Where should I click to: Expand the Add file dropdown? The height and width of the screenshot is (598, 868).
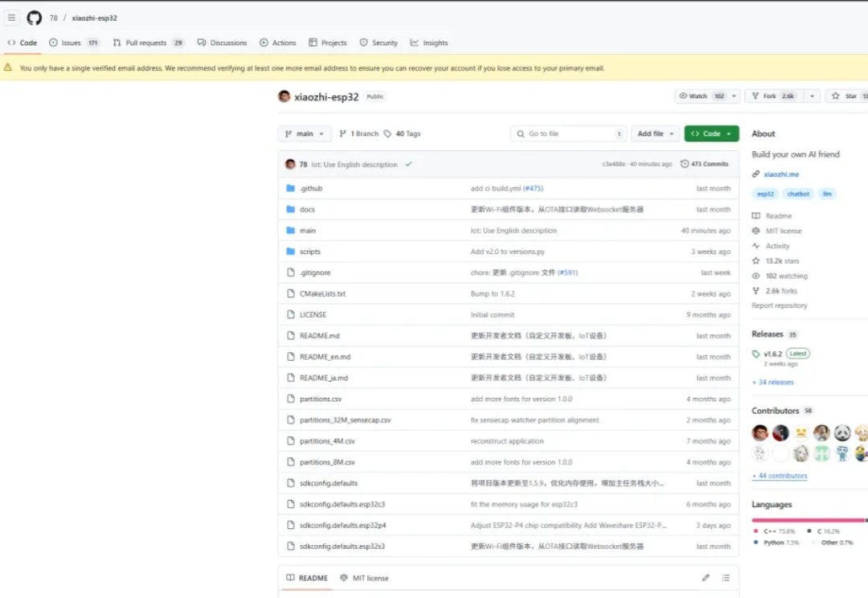point(655,133)
